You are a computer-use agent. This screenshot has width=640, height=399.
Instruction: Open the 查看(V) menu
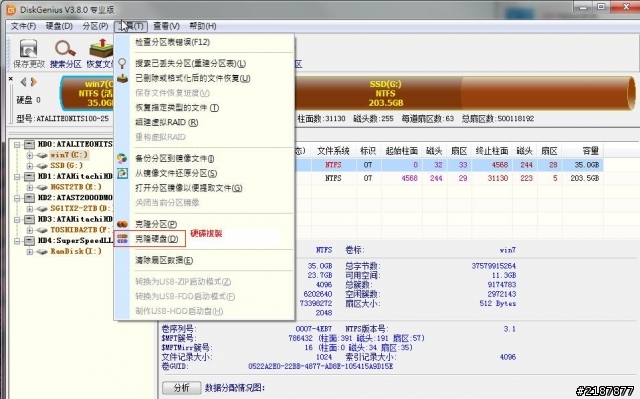tap(166, 26)
